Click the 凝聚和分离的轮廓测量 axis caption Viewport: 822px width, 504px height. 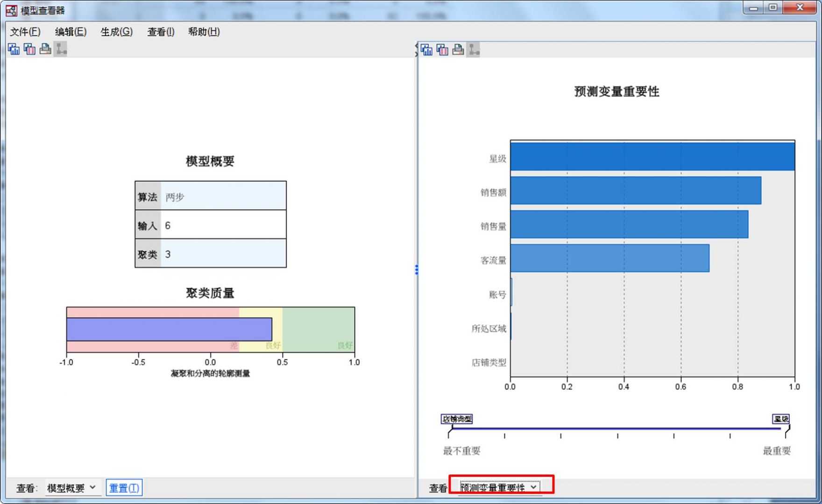(x=210, y=373)
